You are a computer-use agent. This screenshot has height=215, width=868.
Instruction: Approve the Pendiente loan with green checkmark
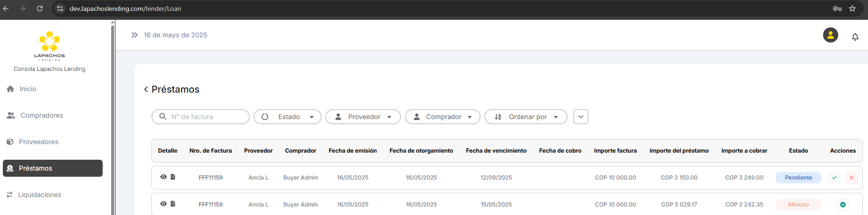coord(834,178)
